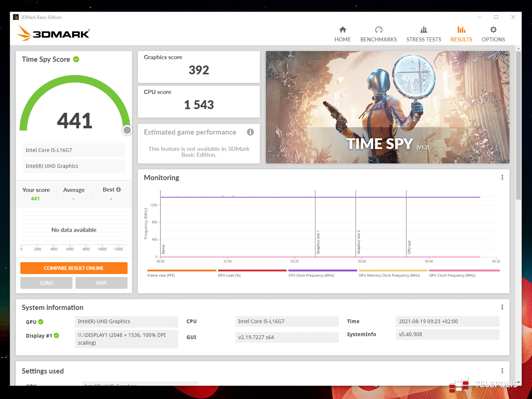The image size is (532, 399).
Task: Click the GPU green check icon
Action: point(41,322)
